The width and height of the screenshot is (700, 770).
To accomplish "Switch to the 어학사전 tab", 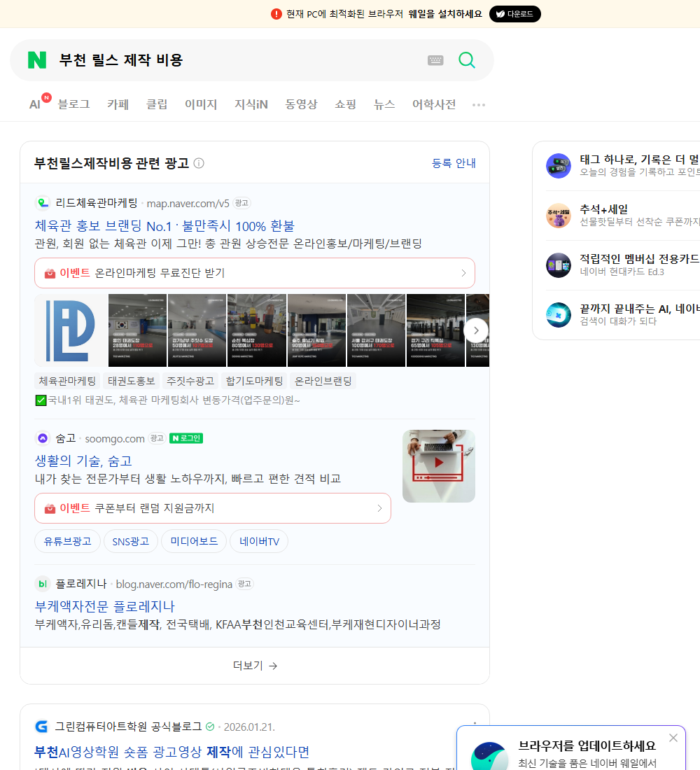I will tap(434, 104).
